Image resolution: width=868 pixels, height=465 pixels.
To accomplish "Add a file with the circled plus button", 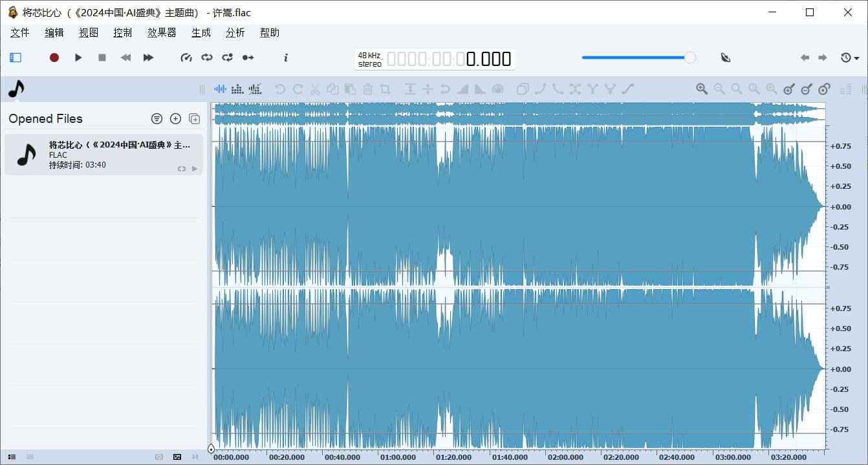I will coord(175,118).
